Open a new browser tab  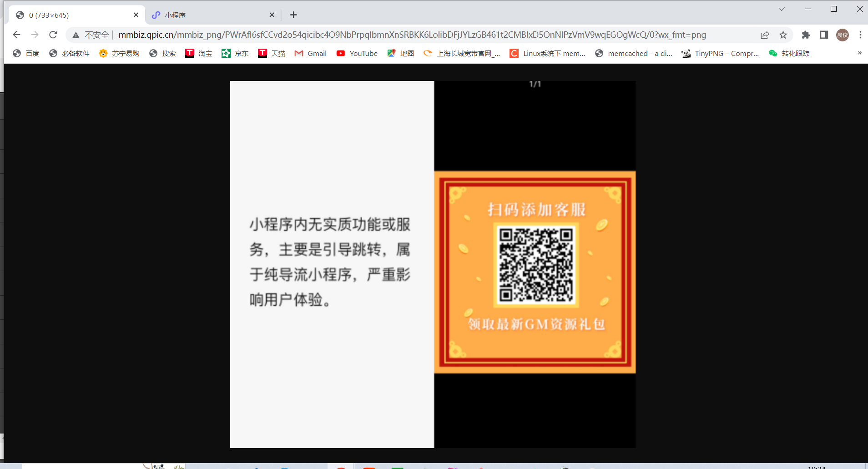[293, 15]
